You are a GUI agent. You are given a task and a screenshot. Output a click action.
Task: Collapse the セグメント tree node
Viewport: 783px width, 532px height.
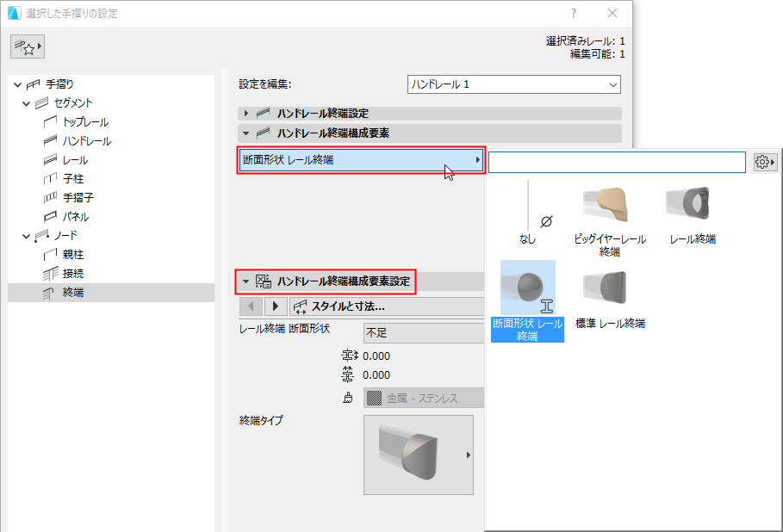[27, 103]
